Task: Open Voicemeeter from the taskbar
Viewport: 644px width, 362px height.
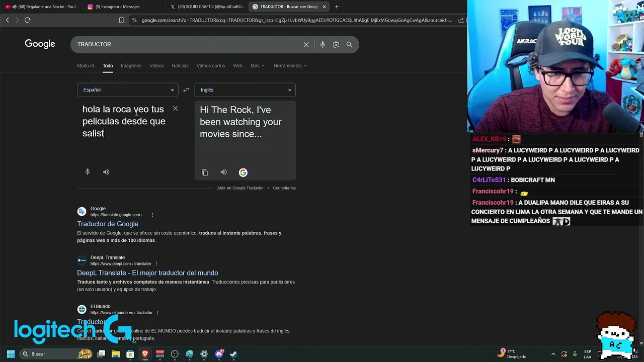Action: 160,354
